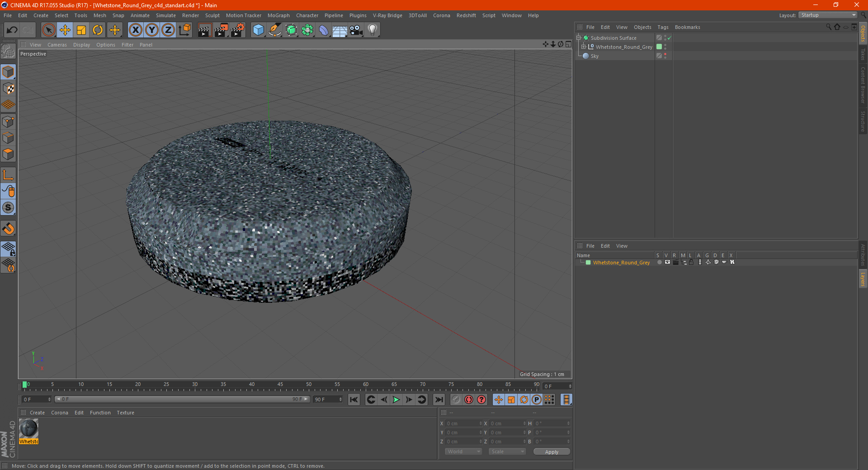This screenshot has height=470, width=868.
Task: Activate the Scale tool in top toolbar
Action: pos(81,30)
